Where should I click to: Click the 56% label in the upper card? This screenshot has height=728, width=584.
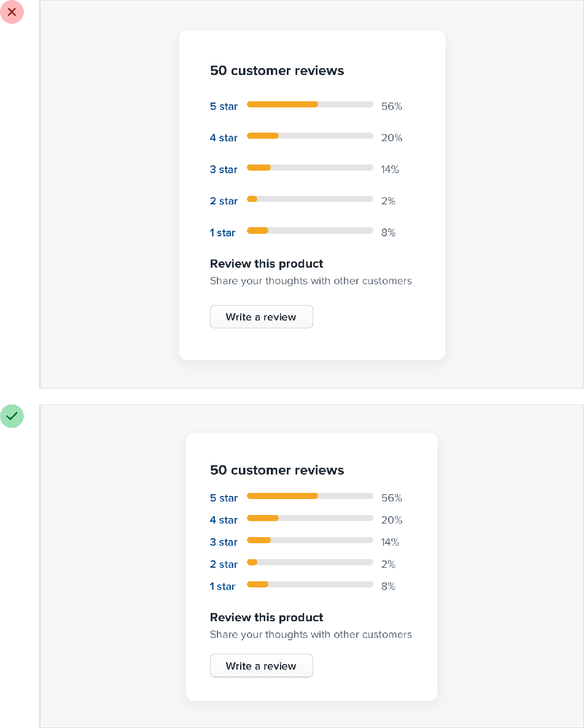tap(391, 106)
